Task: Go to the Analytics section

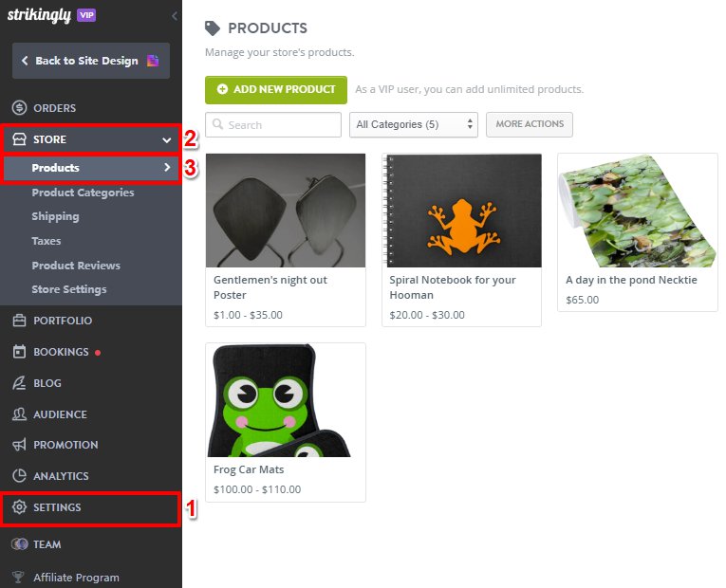Action: tap(61, 475)
